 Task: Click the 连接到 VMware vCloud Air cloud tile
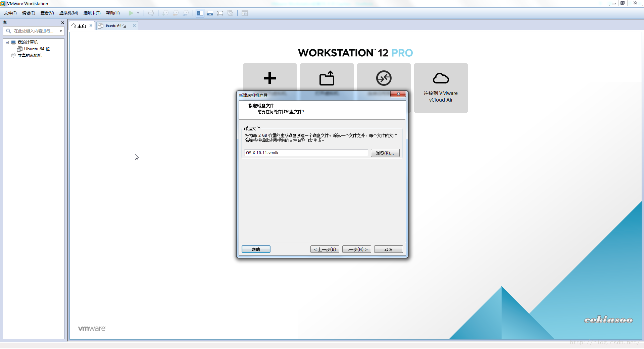[441, 88]
